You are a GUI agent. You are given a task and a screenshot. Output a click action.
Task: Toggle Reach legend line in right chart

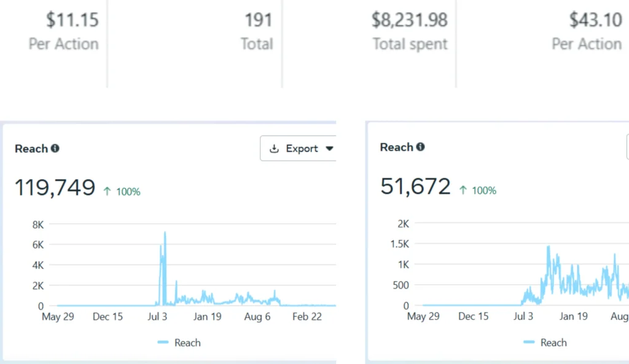point(529,343)
